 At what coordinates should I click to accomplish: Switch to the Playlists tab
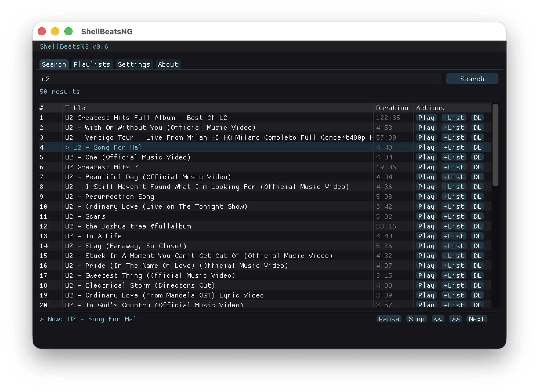(x=92, y=64)
